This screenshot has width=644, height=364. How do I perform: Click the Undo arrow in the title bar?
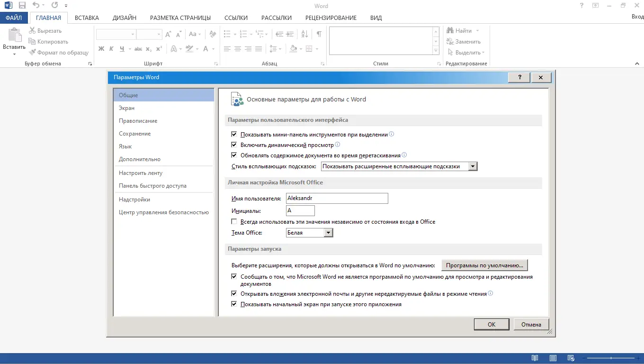[36, 6]
